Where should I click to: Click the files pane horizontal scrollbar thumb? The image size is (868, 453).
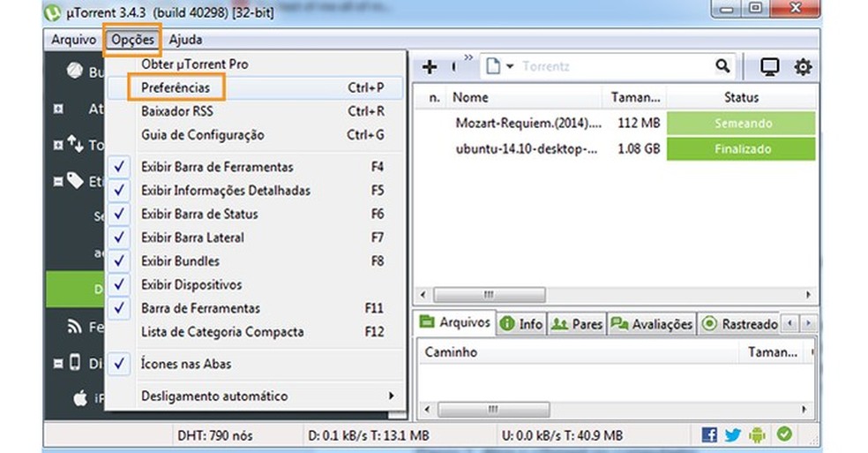click(493, 410)
